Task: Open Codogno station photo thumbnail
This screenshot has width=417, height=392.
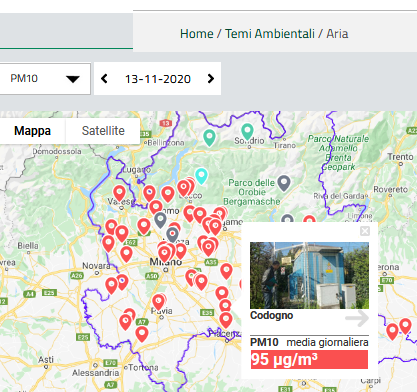Action: click(309, 275)
